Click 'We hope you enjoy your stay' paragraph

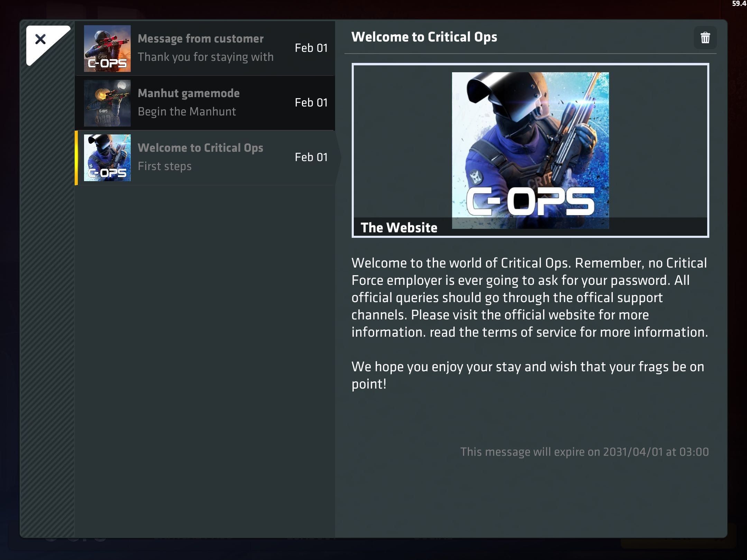528,375
